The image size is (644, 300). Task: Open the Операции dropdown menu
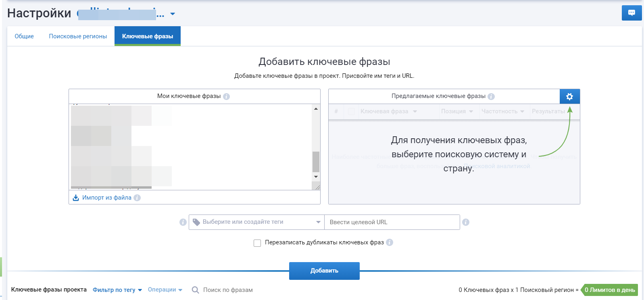pos(165,290)
